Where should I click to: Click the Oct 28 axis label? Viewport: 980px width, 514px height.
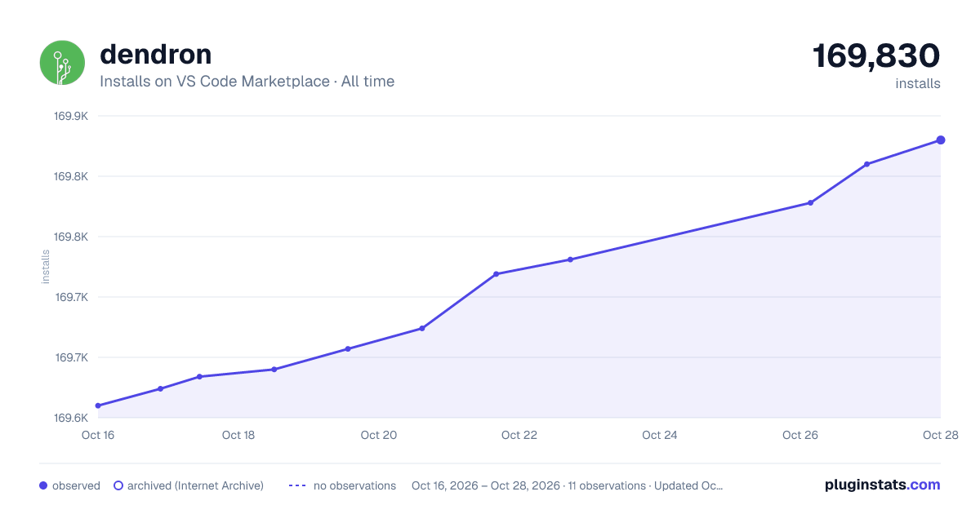point(940,435)
